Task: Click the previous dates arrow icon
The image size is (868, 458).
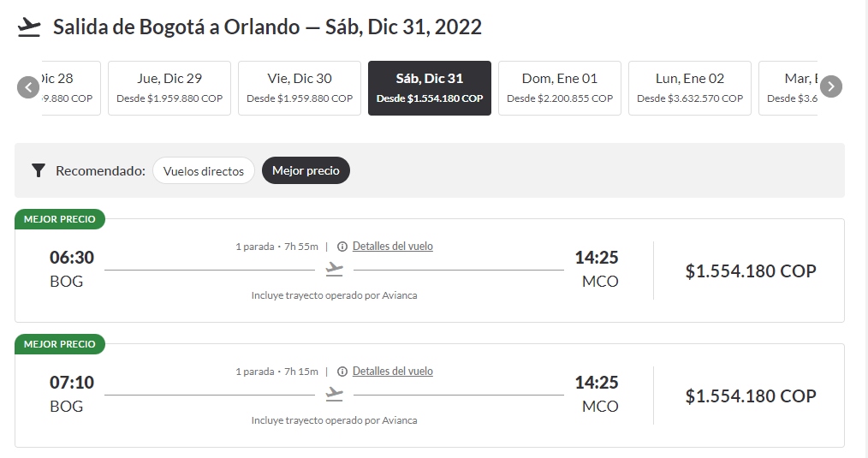Action: (x=28, y=87)
